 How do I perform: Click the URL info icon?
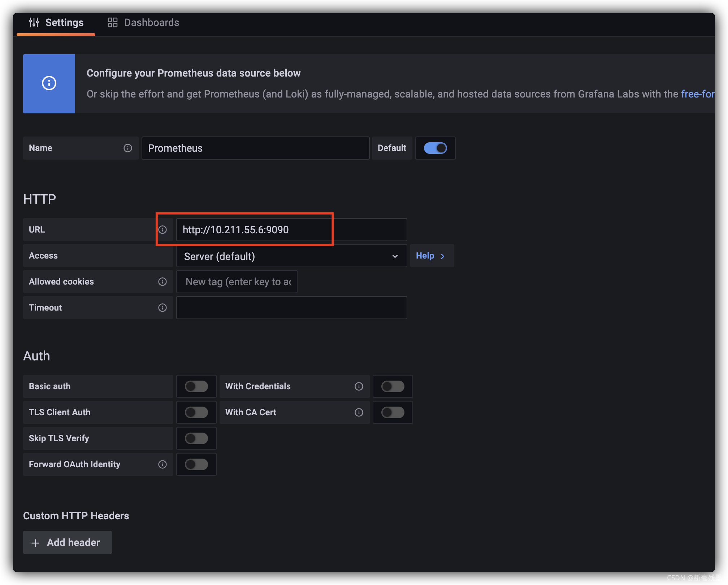(162, 230)
